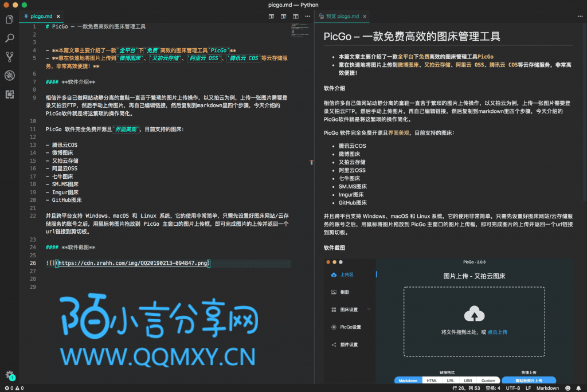This screenshot has height=392, width=587.
Task: Open more actions in left editor group
Action: (308, 17)
